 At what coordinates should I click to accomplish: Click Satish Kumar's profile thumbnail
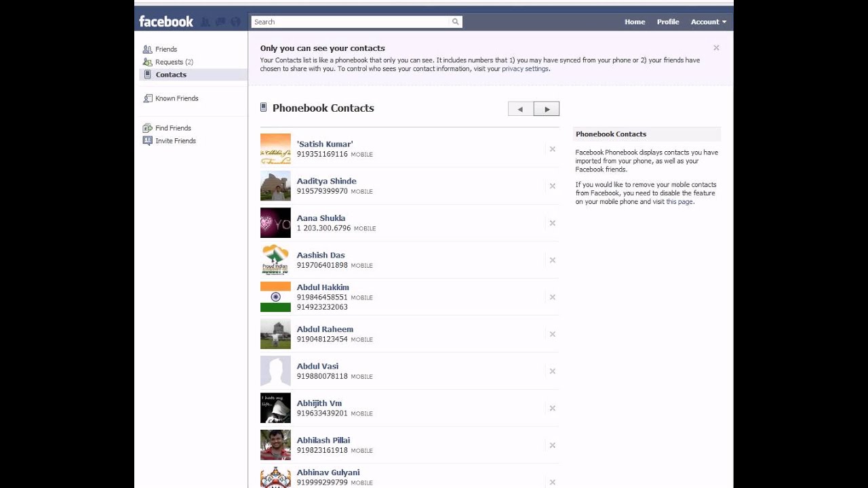(275, 149)
